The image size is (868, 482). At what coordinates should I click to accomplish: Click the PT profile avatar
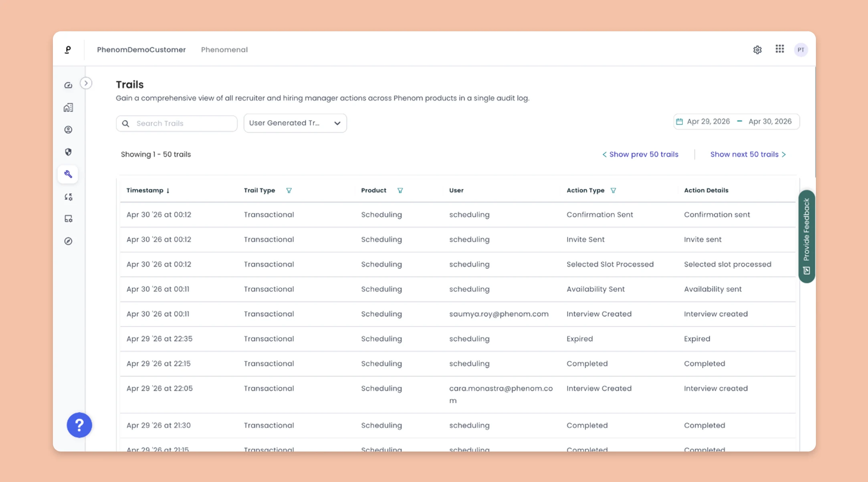(801, 50)
